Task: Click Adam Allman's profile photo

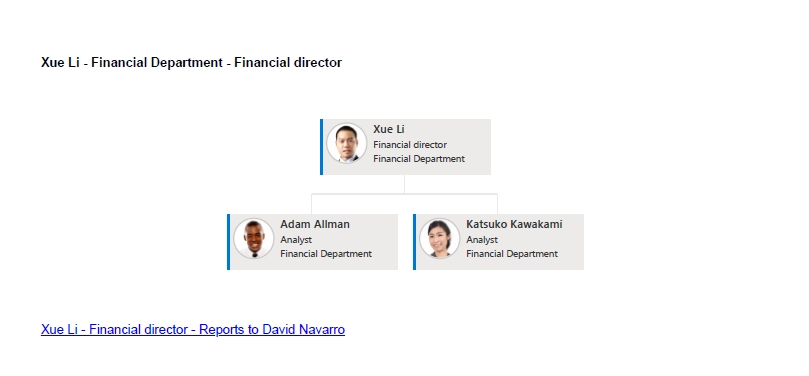Action: 254,238
